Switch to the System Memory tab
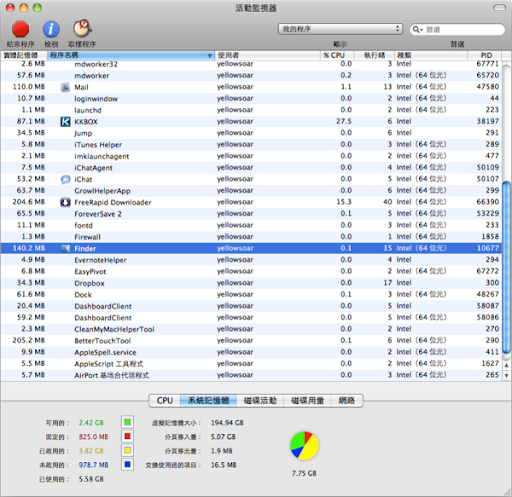 click(x=208, y=400)
